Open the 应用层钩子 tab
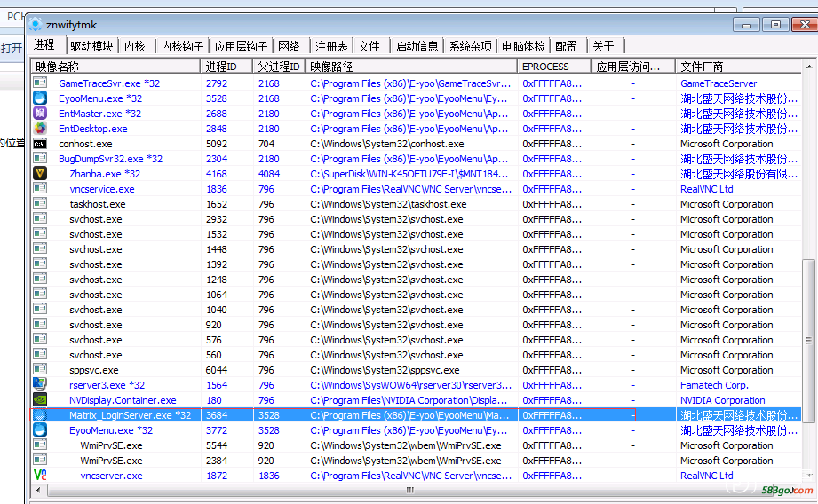This screenshot has height=504, width=818. point(241,46)
